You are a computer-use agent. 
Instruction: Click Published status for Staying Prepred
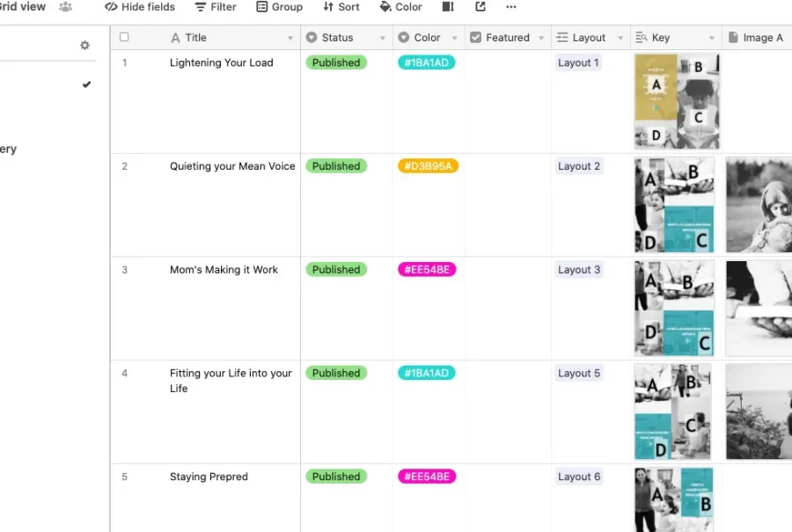tap(336, 477)
